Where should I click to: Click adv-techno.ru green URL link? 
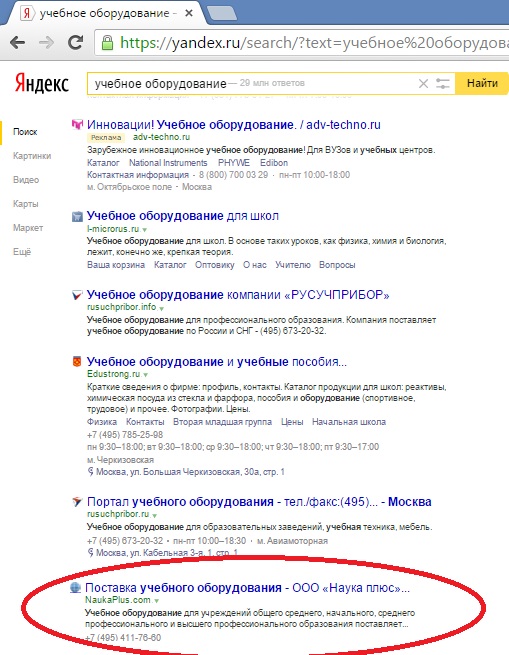click(x=161, y=137)
